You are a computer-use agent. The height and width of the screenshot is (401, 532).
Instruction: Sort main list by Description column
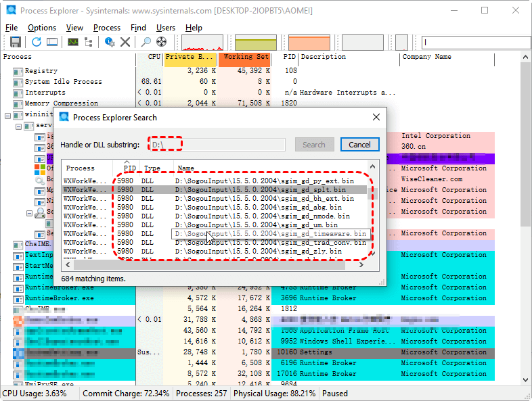tap(349, 57)
